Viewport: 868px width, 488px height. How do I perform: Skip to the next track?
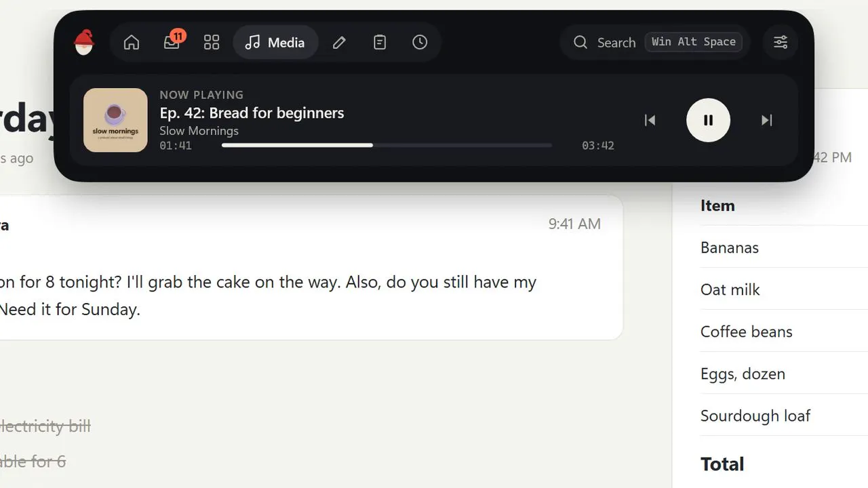pyautogui.click(x=767, y=121)
